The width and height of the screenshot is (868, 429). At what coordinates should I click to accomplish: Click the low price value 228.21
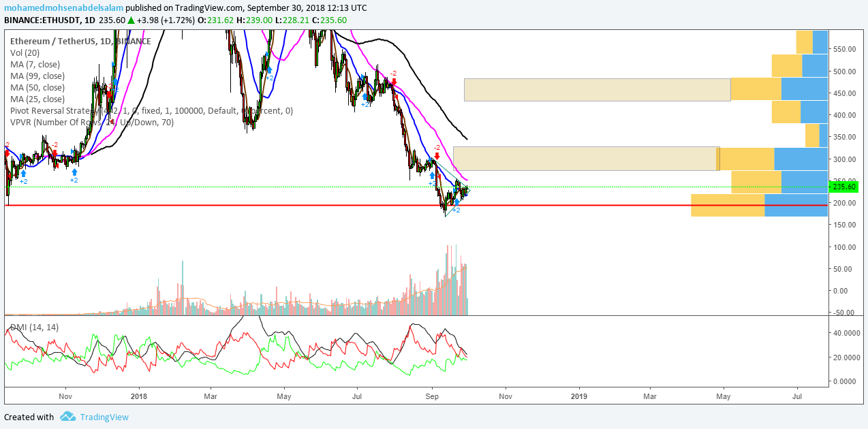click(295, 20)
